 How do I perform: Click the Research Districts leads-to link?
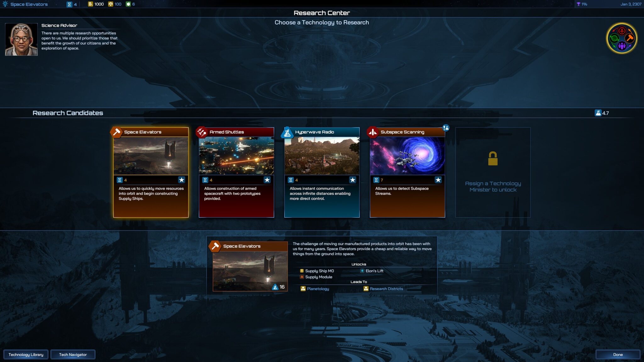[x=386, y=289]
